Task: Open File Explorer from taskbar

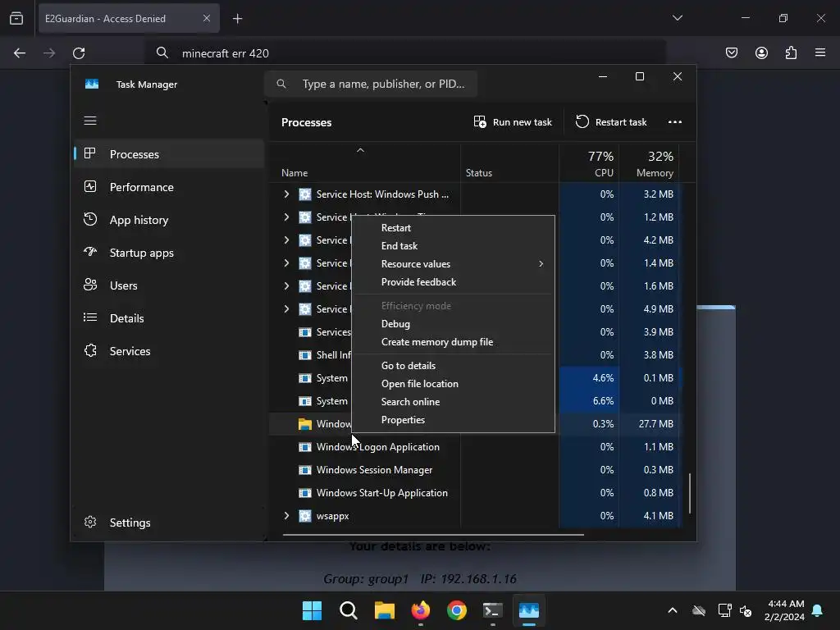Action: tap(384, 610)
